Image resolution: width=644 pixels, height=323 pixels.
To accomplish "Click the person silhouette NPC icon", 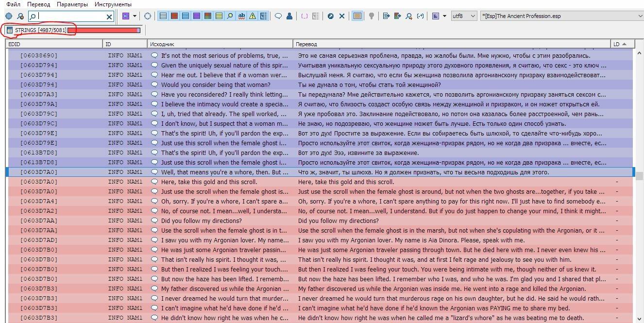I will click(289, 16).
